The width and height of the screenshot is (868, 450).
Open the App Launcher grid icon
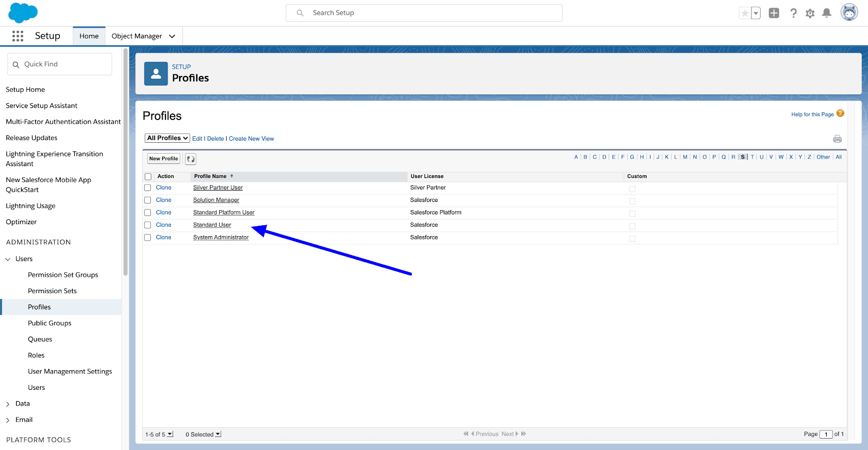pos(18,36)
